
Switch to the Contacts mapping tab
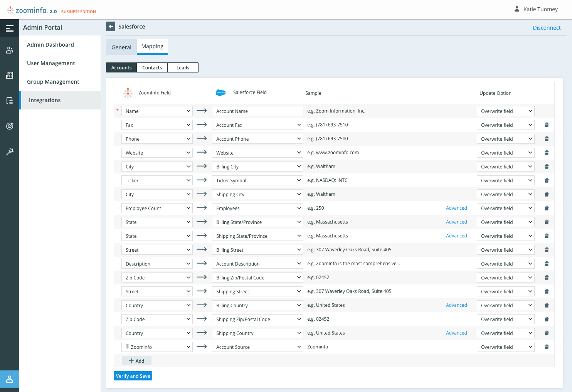click(152, 67)
